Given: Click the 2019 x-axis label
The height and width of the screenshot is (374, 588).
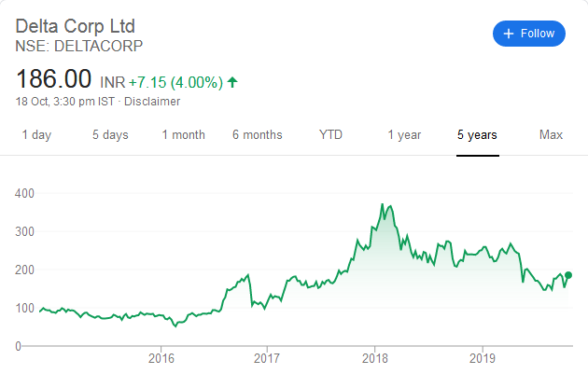Looking at the screenshot, I should tap(483, 357).
